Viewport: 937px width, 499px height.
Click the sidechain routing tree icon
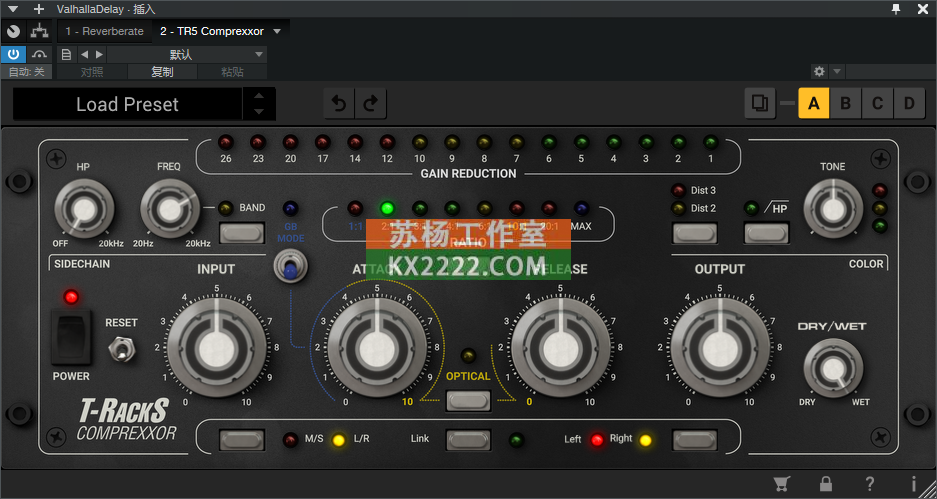tap(39, 31)
